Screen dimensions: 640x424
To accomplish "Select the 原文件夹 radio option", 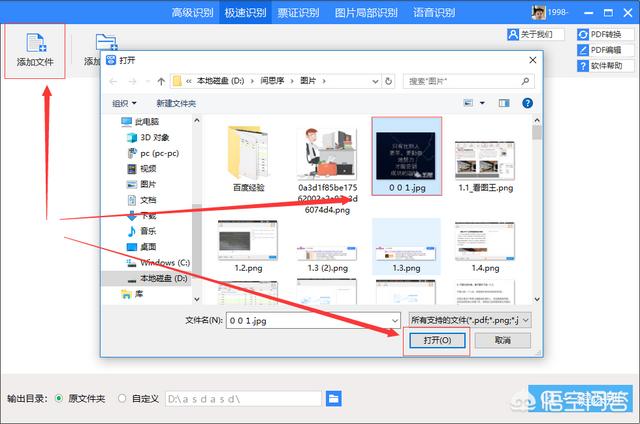I will 59,398.
